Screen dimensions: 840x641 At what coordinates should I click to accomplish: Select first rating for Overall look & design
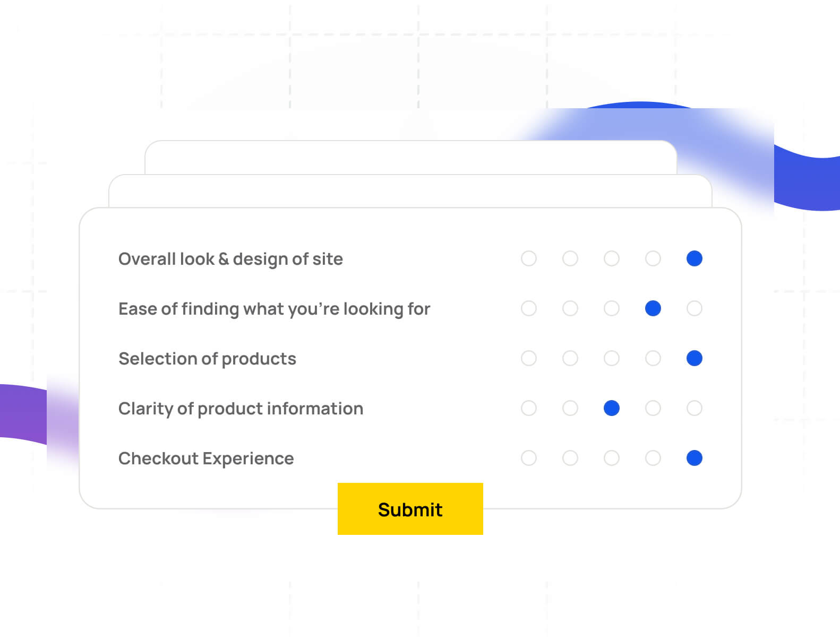(529, 258)
